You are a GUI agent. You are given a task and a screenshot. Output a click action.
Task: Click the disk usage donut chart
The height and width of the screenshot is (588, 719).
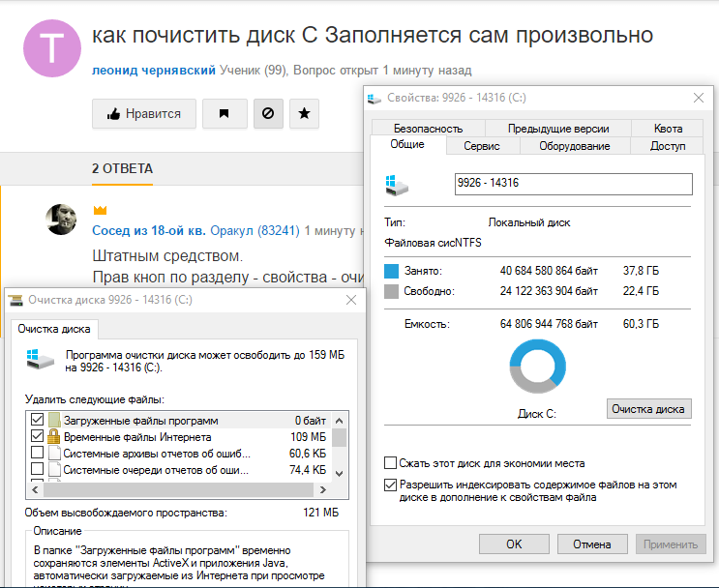[537, 367]
